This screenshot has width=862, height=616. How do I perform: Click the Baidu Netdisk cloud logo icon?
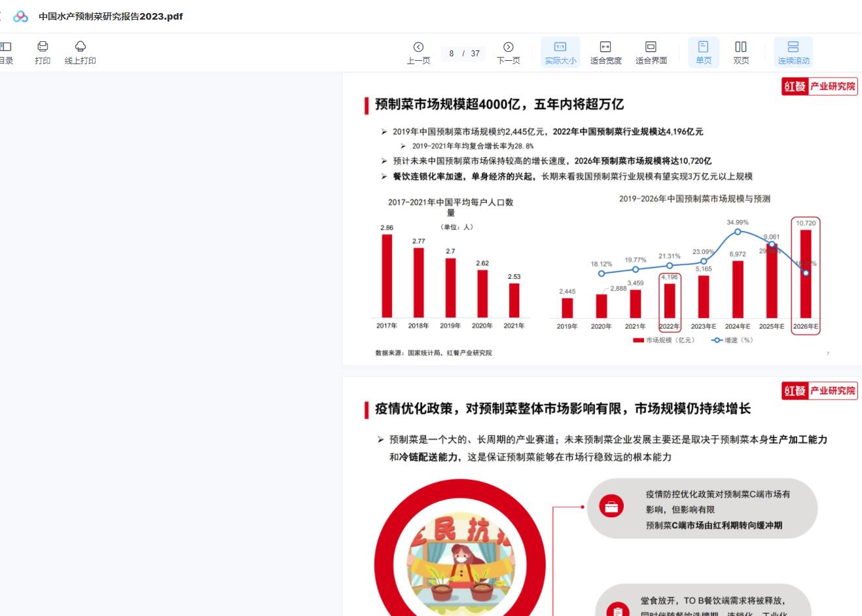(21, 16)
